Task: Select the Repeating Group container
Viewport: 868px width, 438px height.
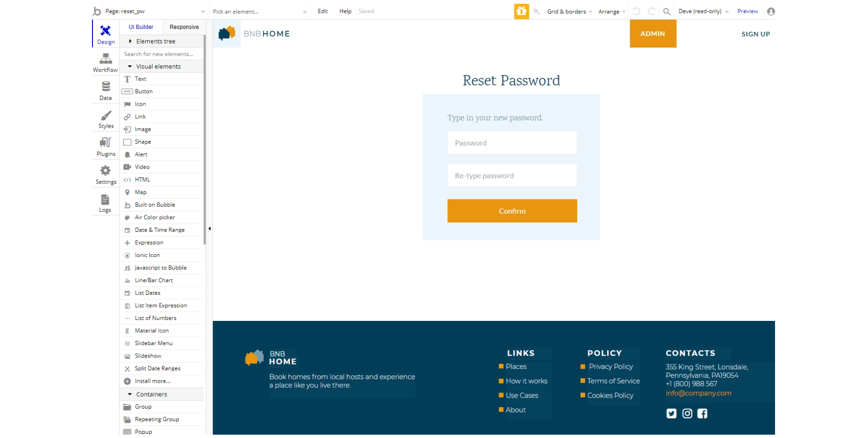Action: click(x=162, y=420)
